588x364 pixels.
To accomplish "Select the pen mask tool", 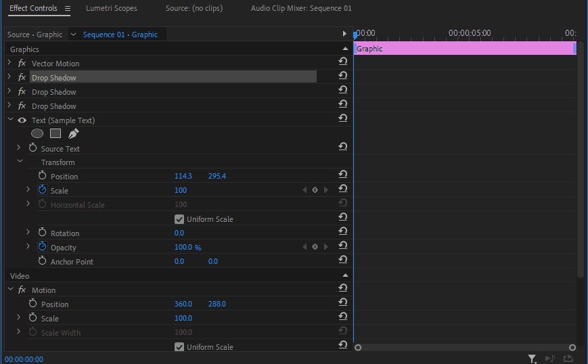I will pos(73,133).
